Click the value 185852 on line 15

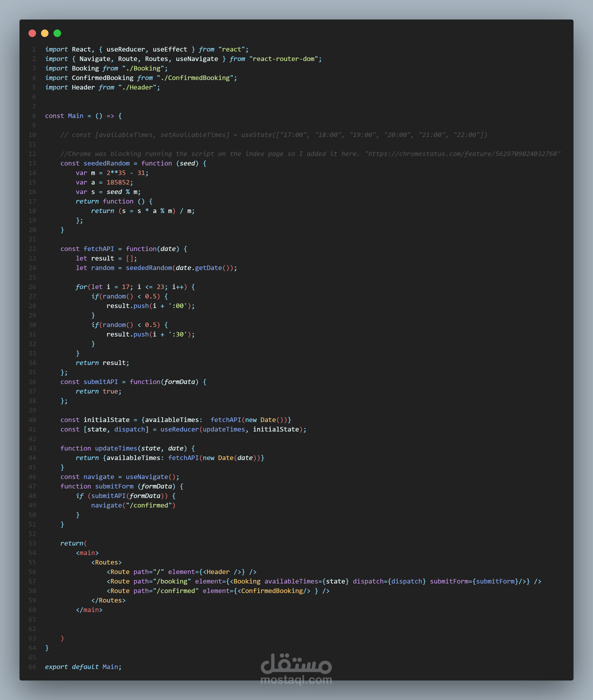[x=118, y=182]
